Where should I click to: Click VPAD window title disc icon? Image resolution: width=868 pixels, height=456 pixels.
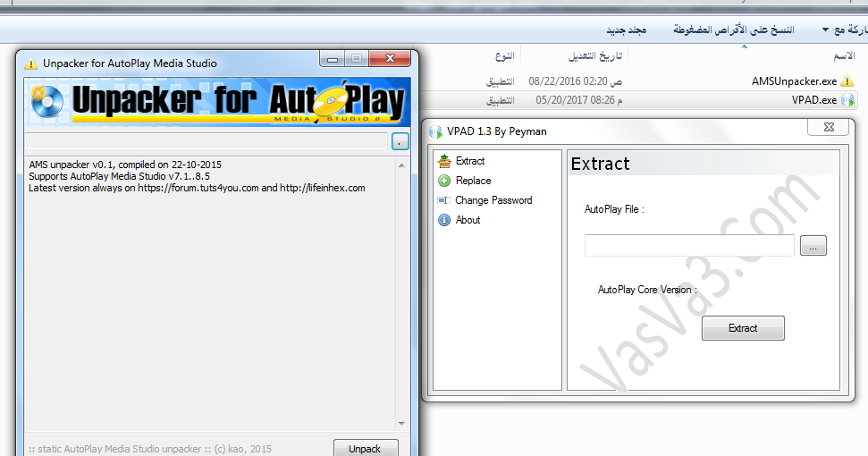435,131
